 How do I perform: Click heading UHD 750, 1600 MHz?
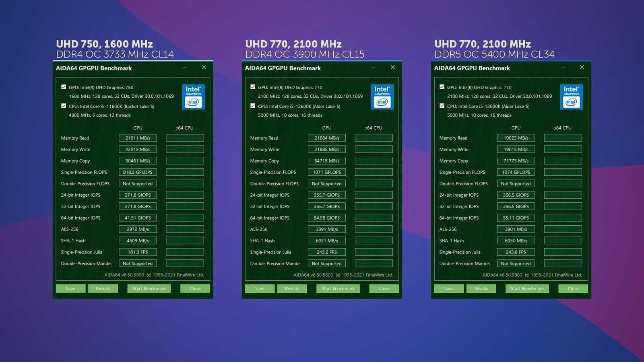[x=104, y=44]
